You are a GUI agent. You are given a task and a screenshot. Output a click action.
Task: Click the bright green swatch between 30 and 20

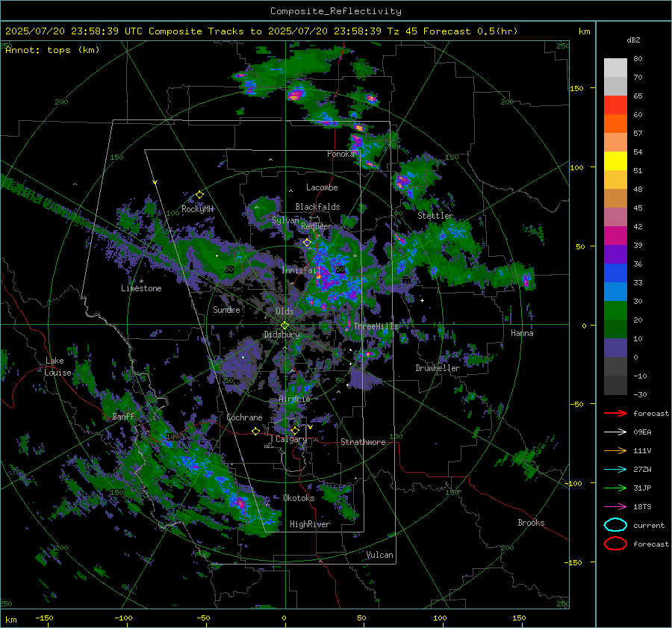click(615, 310)
